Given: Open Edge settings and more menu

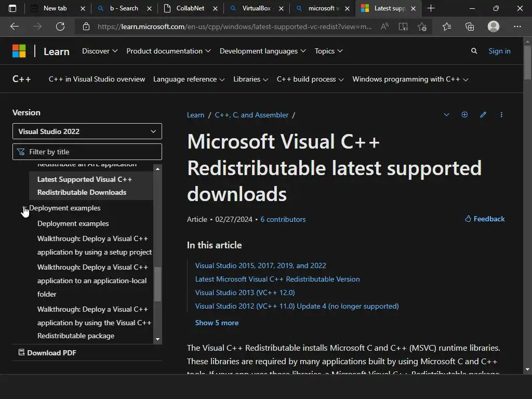Looking at the screenshot, I should coord(517,26).
